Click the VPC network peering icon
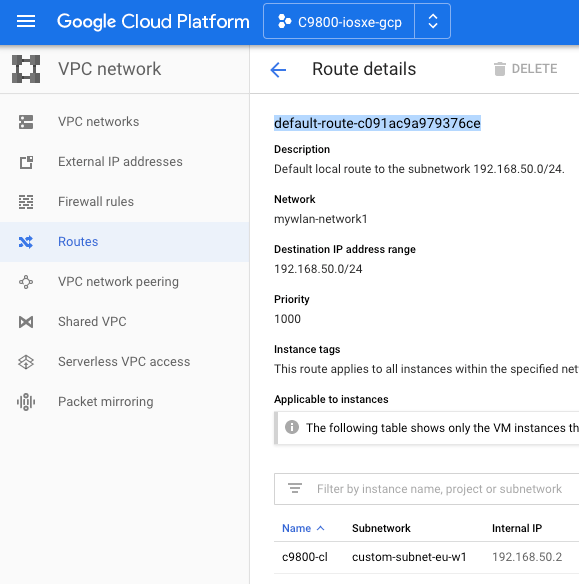579x584 pixels. (26, 282)
